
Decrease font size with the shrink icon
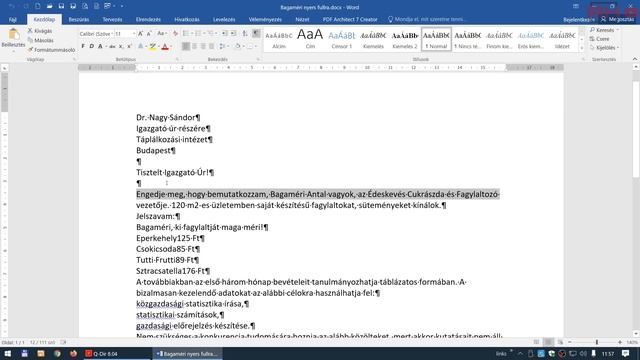tap(149, 33)
